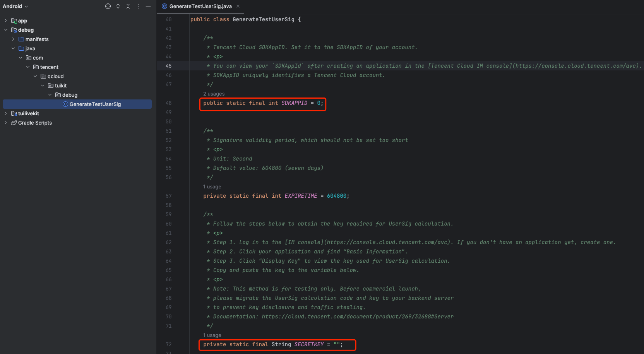
Task: Expand the app module node
Action: [x=5, y=21]
